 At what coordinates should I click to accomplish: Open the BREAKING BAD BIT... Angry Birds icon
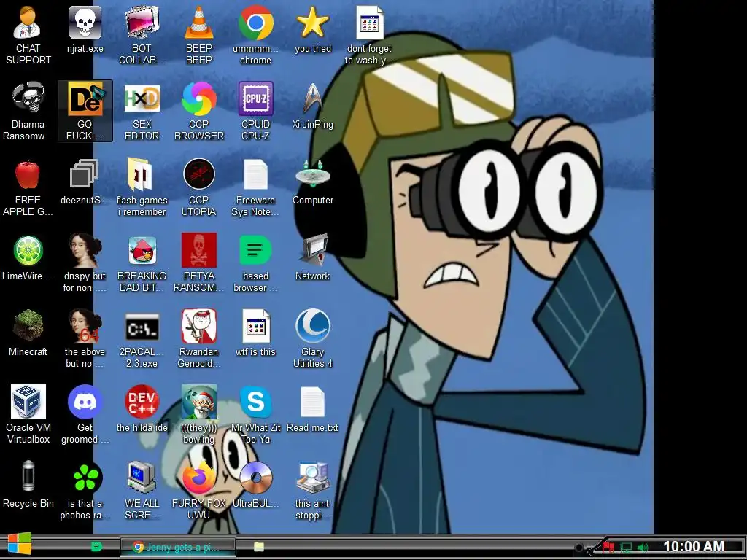tap(142, 262)
